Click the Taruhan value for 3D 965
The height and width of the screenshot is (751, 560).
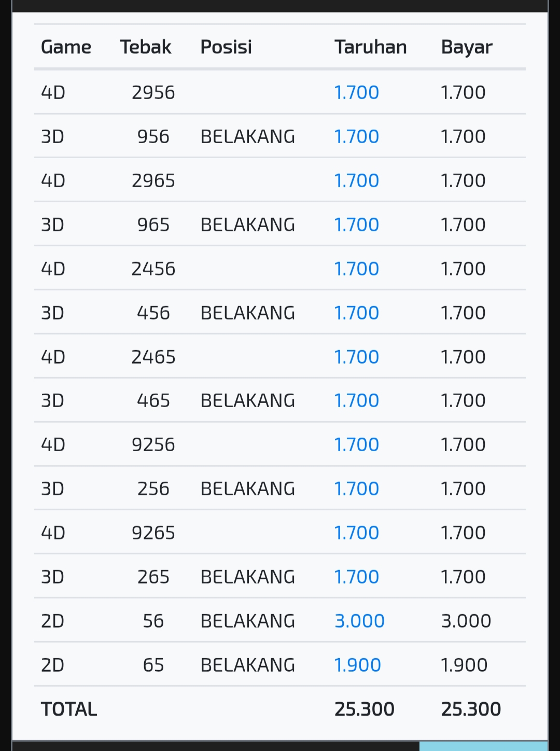[356, 225]
